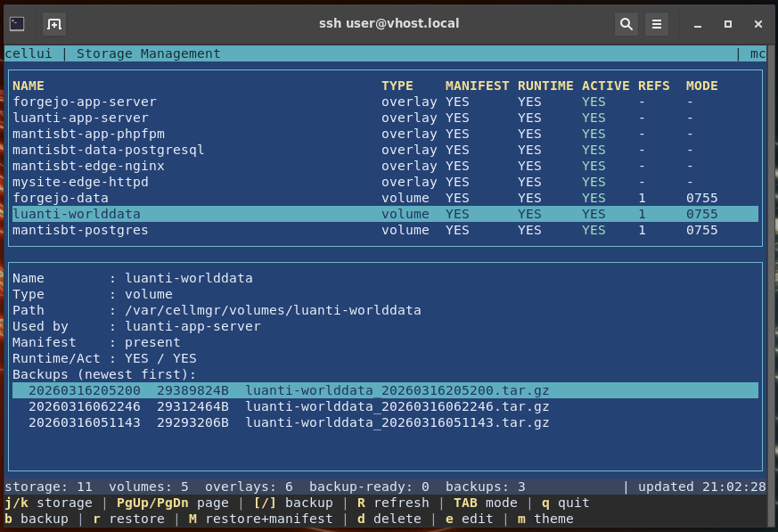Click the highlighted luanti-worlddata row
778x532 pixels.
coord(77,214)
